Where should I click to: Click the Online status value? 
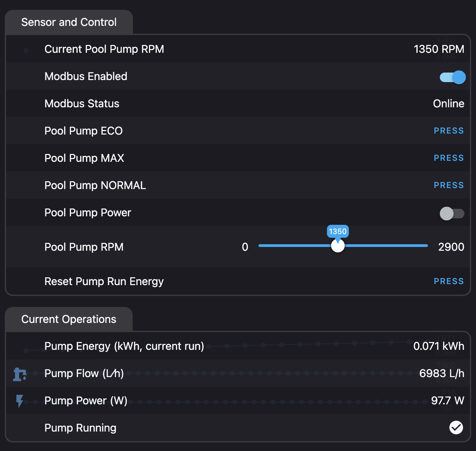448,104
